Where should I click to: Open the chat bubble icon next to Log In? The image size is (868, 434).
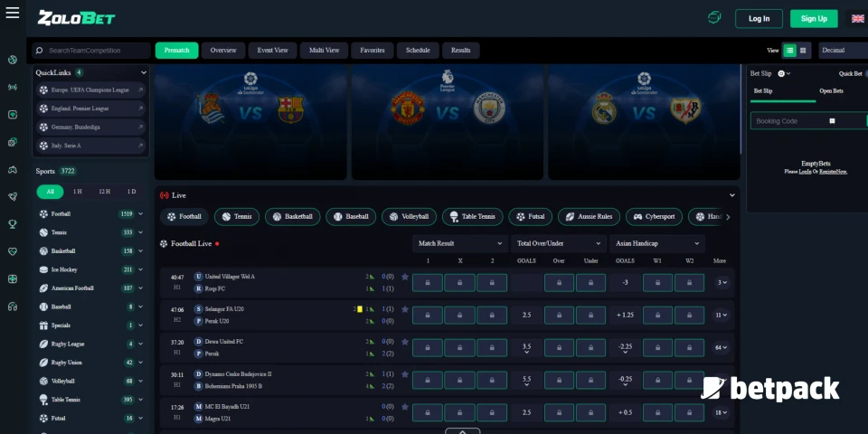(x=713, y=18)
